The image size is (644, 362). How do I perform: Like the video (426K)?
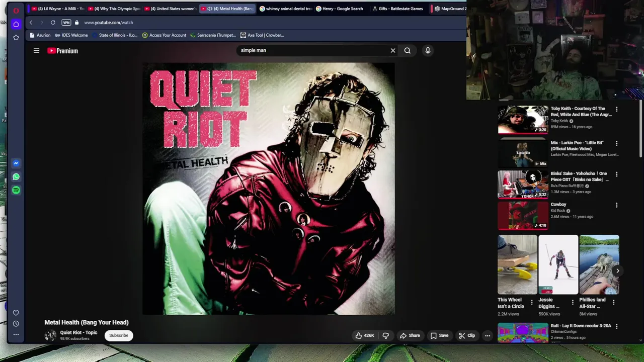365,335
